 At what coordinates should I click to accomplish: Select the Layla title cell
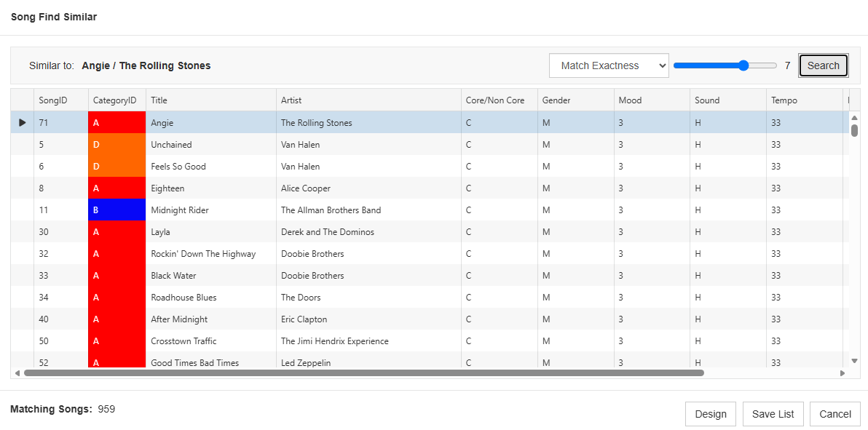click(211, 232)
